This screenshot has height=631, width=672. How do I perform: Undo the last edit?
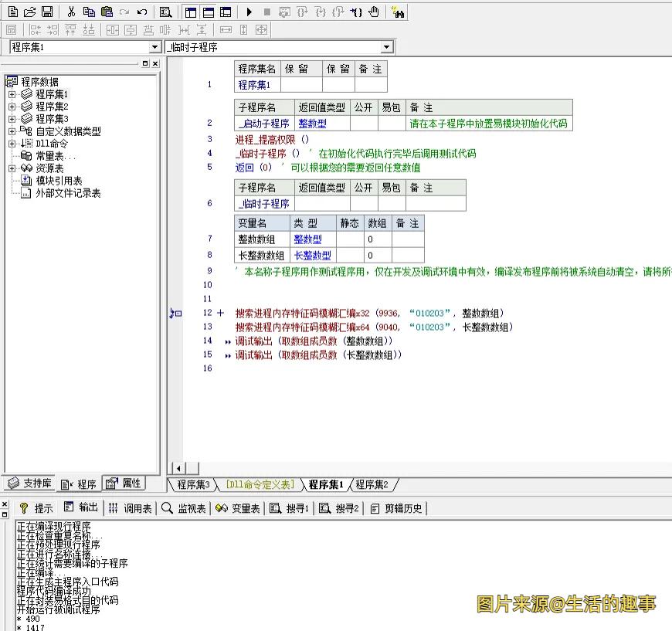142,12
